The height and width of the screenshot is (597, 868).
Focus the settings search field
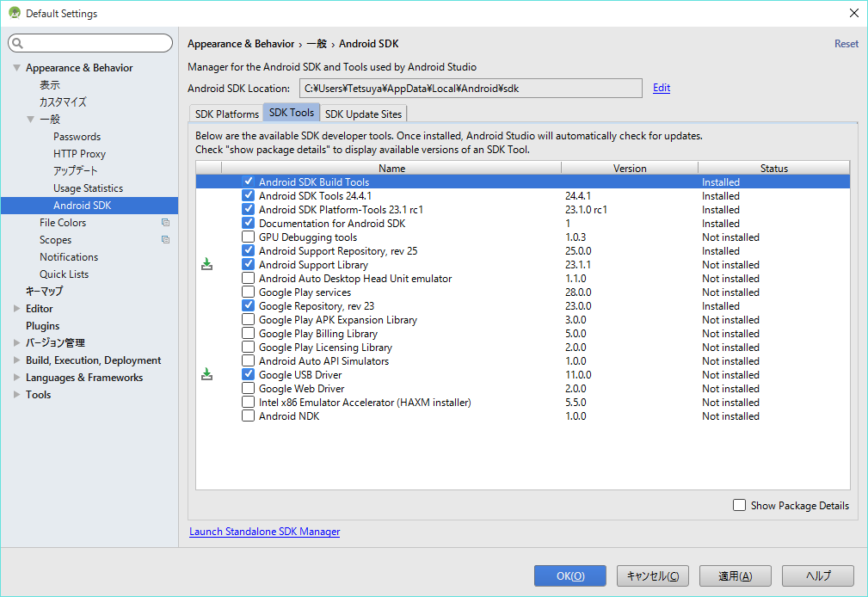point(90,43)
